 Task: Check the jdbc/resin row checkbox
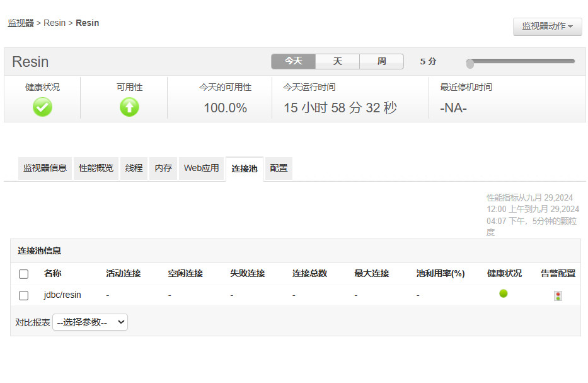tap(23, 295)
